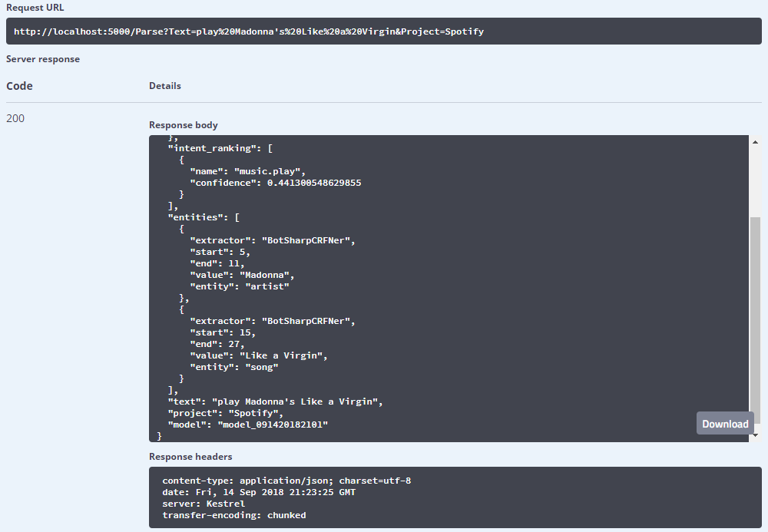768x532 pixels.
Task: Click the Response body label
Action: pos(184,125)
